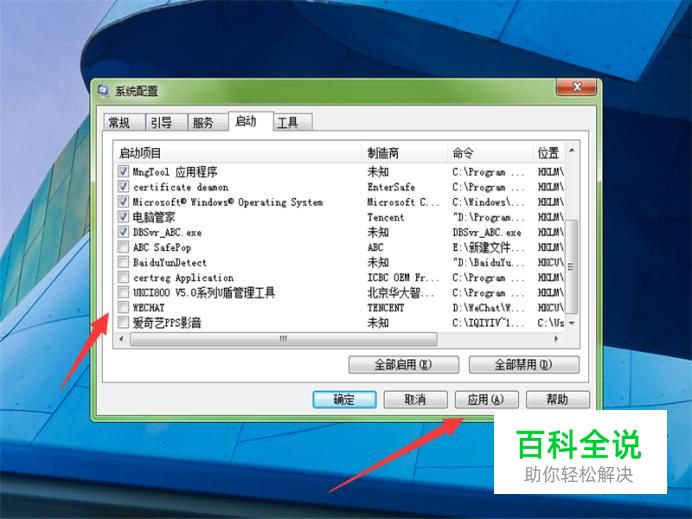Uncheck Microsoft Windows Operating System item
Image resolution: width=692 pixels, height=519 pixels.
pos(123,202)
